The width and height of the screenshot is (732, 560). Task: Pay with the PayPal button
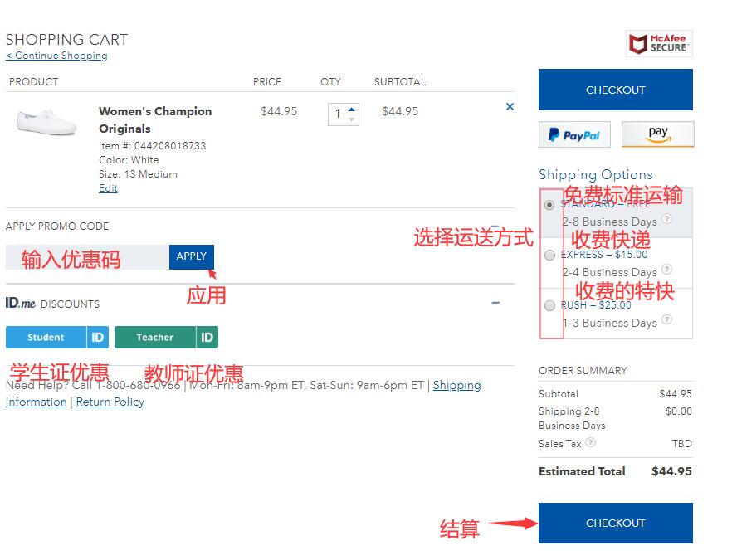click(x=574, y=135)
